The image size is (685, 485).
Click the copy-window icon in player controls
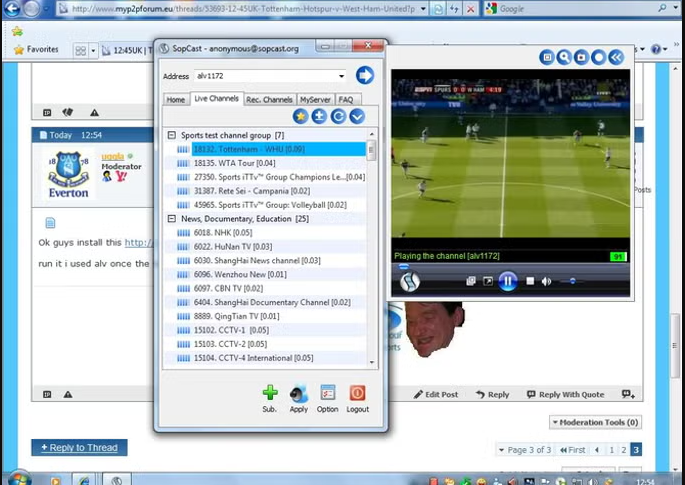point(471,281)
